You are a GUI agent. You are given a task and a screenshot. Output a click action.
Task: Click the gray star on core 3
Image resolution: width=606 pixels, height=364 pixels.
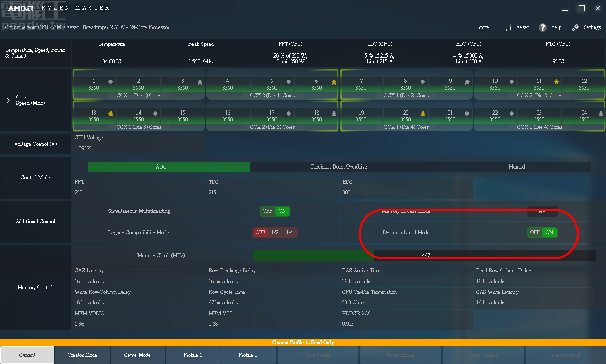coord(200,82)
